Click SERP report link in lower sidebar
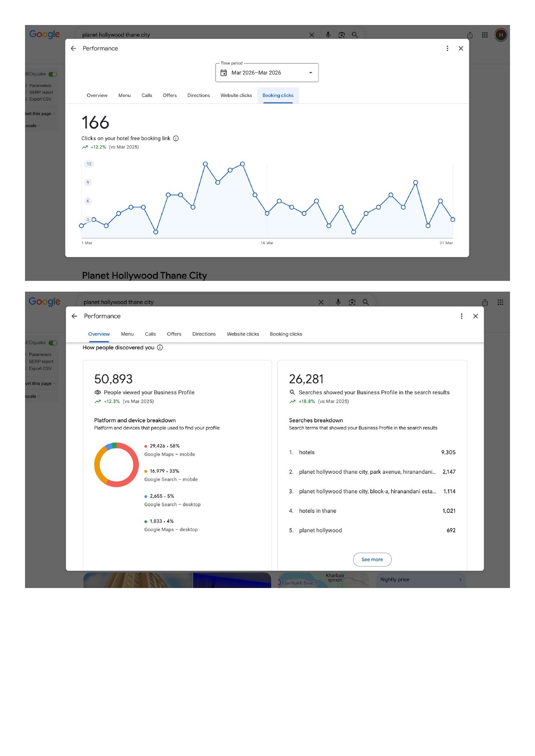535x756 pixels. click(41, 361)
